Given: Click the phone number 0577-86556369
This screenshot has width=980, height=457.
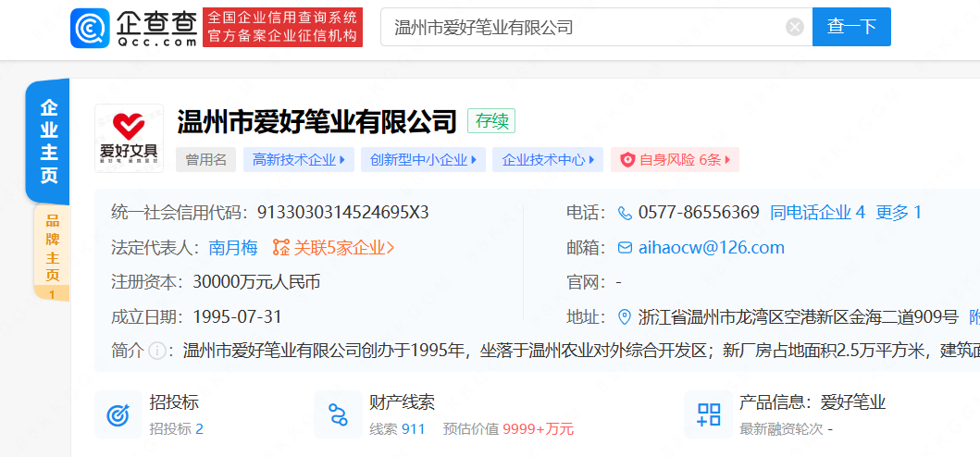Looking at the screenshot, I should pos(699,213).
